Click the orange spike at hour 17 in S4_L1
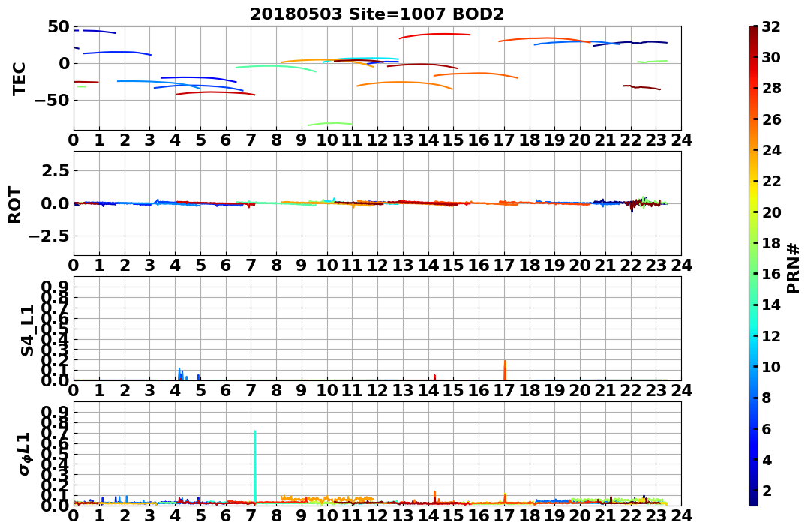The height and width of the screenshot is (532, 808). pos(505,370)
